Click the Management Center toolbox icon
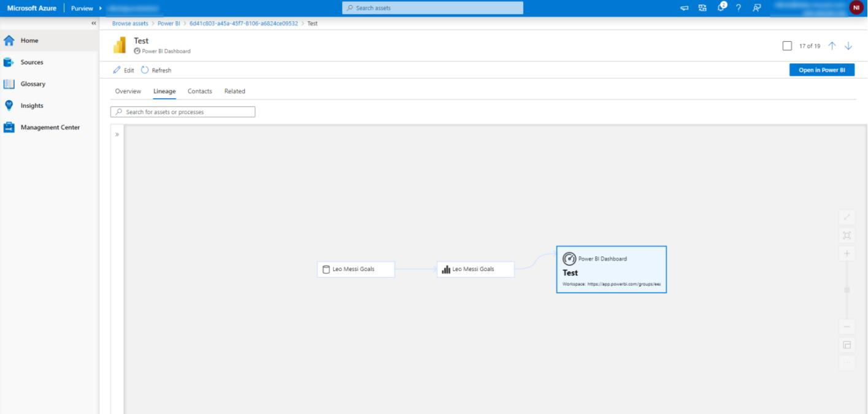The image size is (868, 414). click(9, 128)
